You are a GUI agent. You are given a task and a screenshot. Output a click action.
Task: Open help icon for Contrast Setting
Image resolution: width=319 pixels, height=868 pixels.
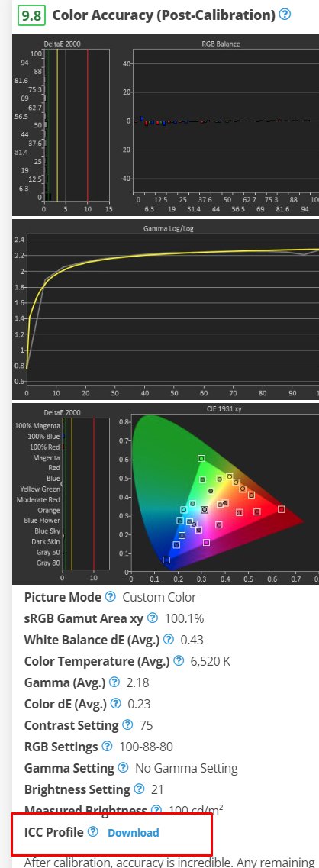pos(127,724)
